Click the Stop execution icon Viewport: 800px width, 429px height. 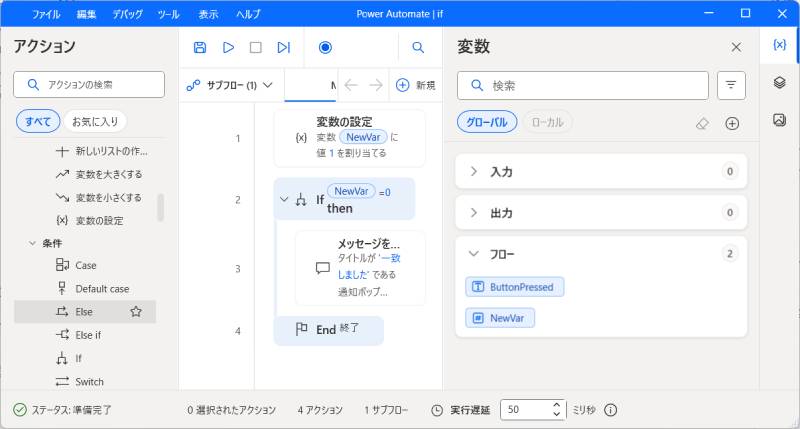(255, 47)
